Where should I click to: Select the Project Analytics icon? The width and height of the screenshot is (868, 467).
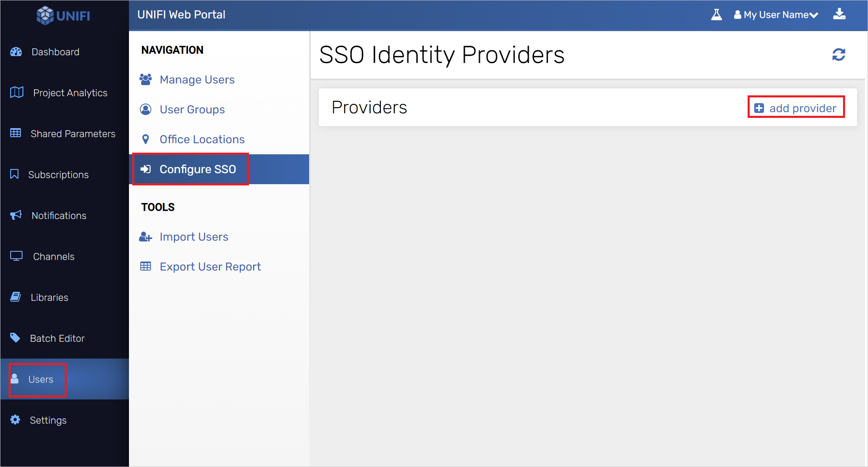(x=16, y=92)
